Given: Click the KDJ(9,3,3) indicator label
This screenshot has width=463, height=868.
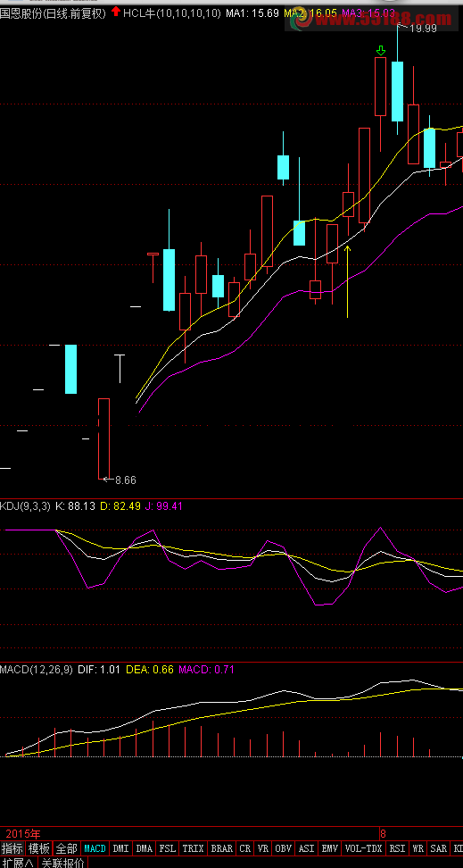Looking at the screenshot, I should 26,506.
